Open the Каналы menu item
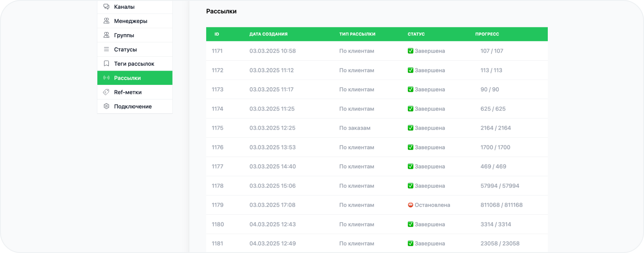 [135, 7]
